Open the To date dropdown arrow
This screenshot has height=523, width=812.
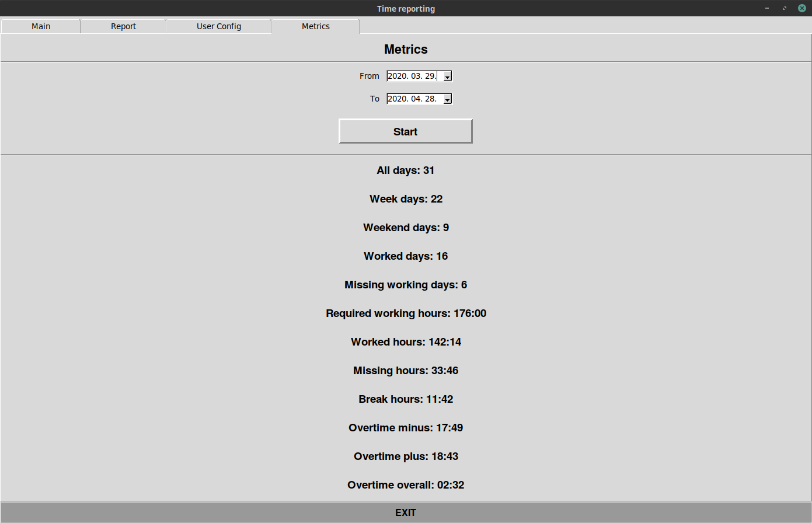point(448,99)
